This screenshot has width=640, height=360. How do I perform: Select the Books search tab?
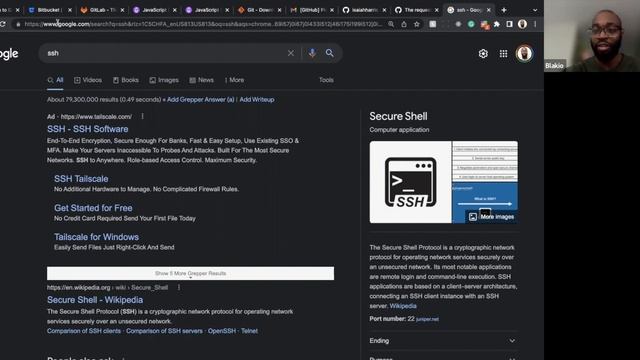pos(126,80)
